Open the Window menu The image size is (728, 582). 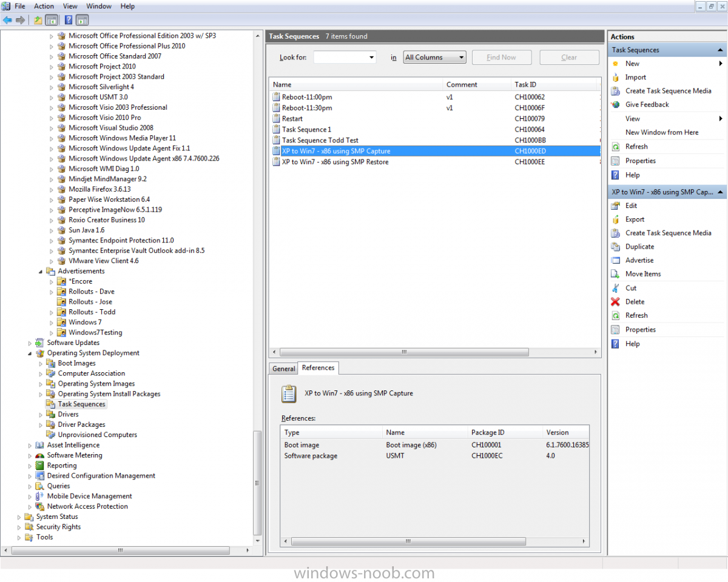[99, 6]
